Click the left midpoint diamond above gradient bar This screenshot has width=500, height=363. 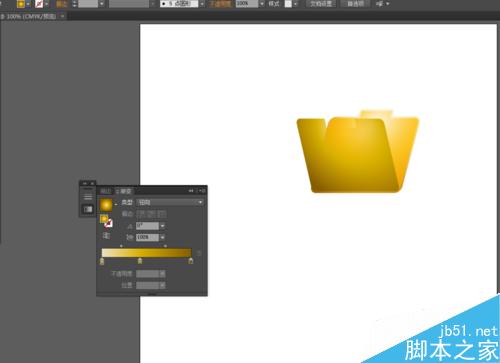[x=121, y=246]
